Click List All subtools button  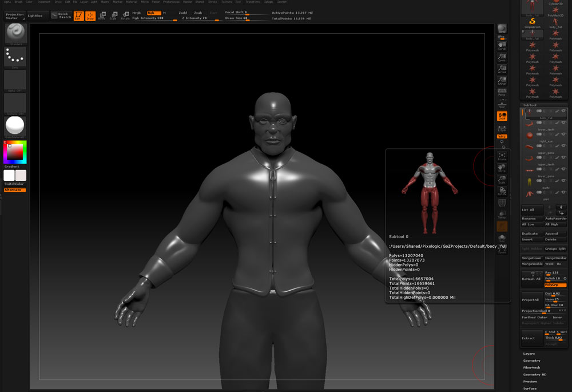(531, 210)
